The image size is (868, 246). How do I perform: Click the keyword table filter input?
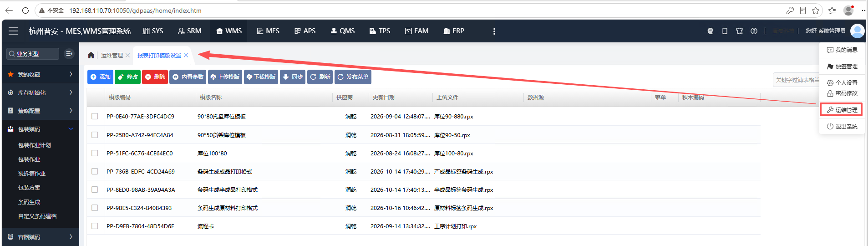coord(796,80)
